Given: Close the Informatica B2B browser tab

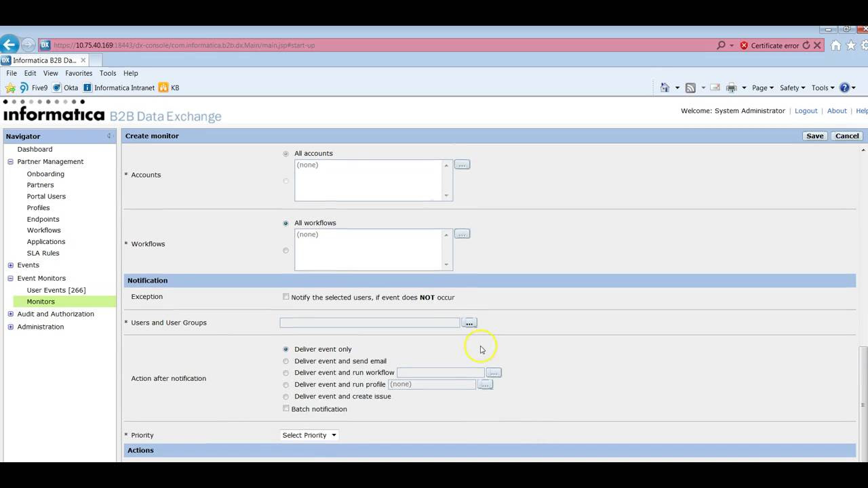Looking at the screenshot, I should click(83, 60).
